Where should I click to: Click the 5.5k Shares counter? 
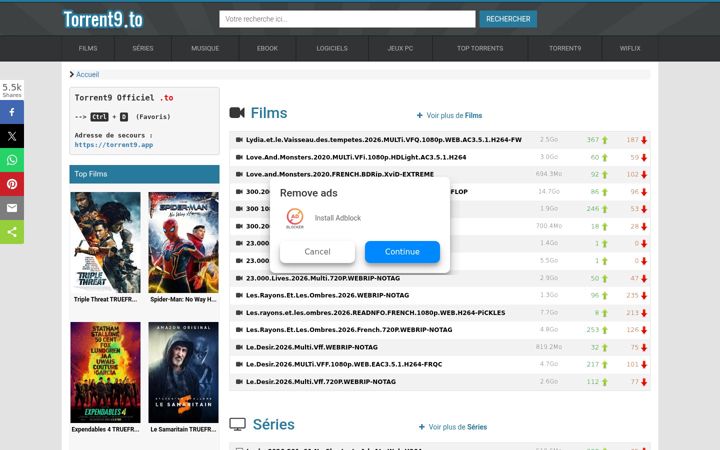(12, 90)
